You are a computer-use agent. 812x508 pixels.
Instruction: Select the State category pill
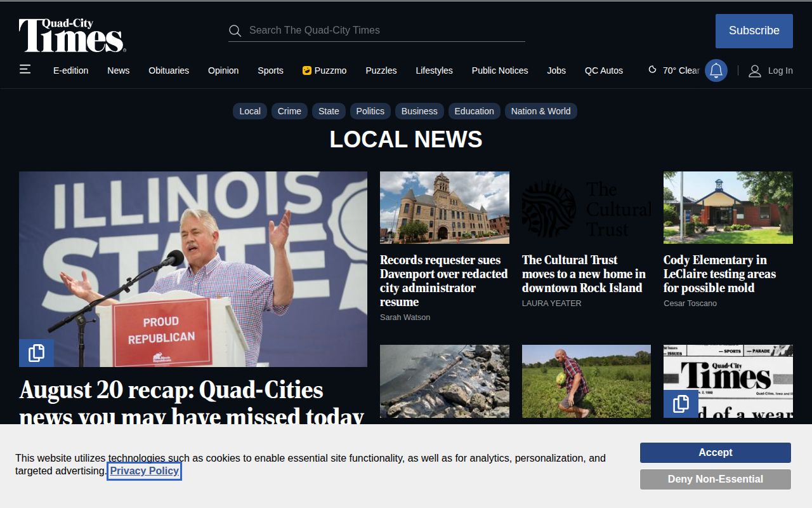pos(329,111)
